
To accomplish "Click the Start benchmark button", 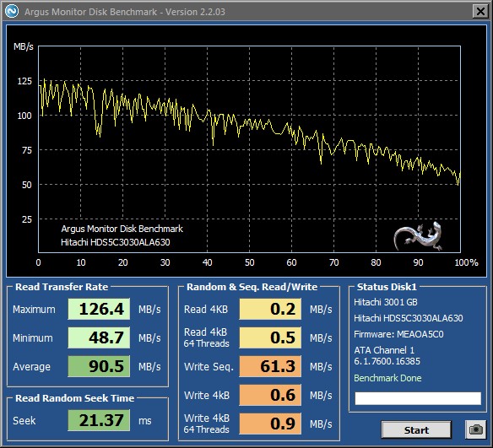I will (x=416, y=429).
